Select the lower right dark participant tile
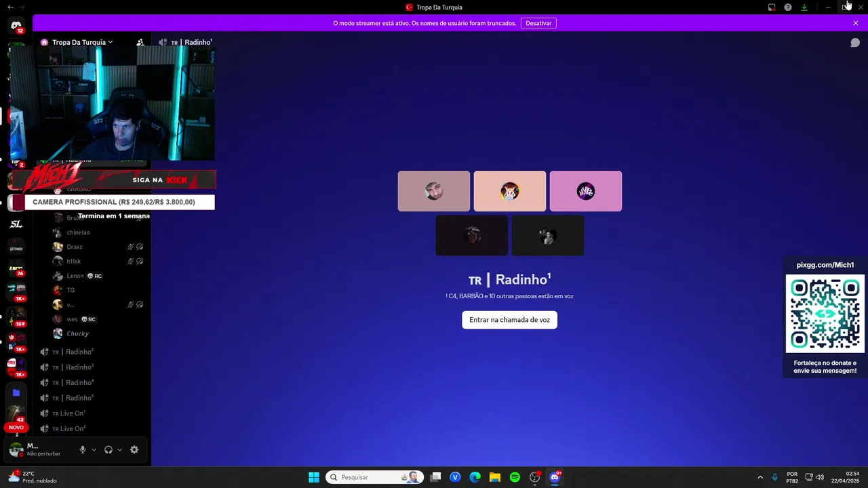 click(548, 236)
